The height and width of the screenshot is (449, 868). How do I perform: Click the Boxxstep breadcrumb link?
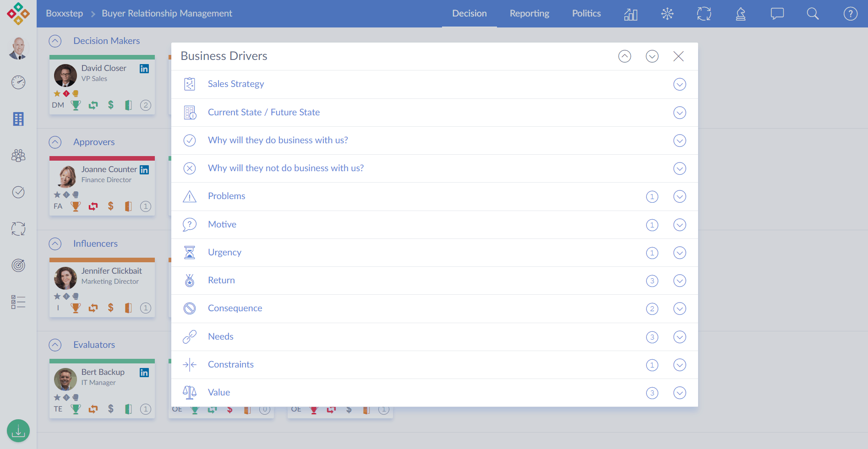tap(64, 14)
